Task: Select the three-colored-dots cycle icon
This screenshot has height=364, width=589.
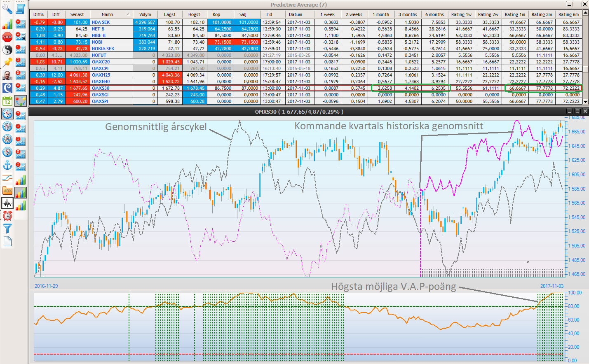Action: [x=20, y=101]
